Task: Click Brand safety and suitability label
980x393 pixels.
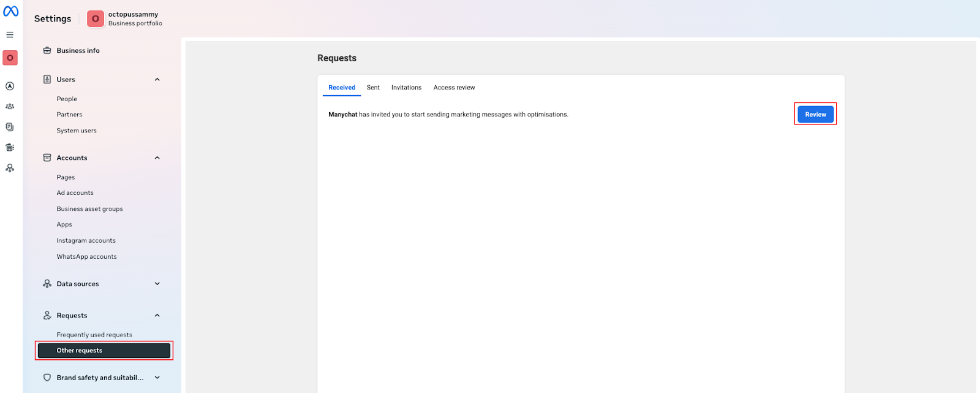Action: click(x=100, y=378)
